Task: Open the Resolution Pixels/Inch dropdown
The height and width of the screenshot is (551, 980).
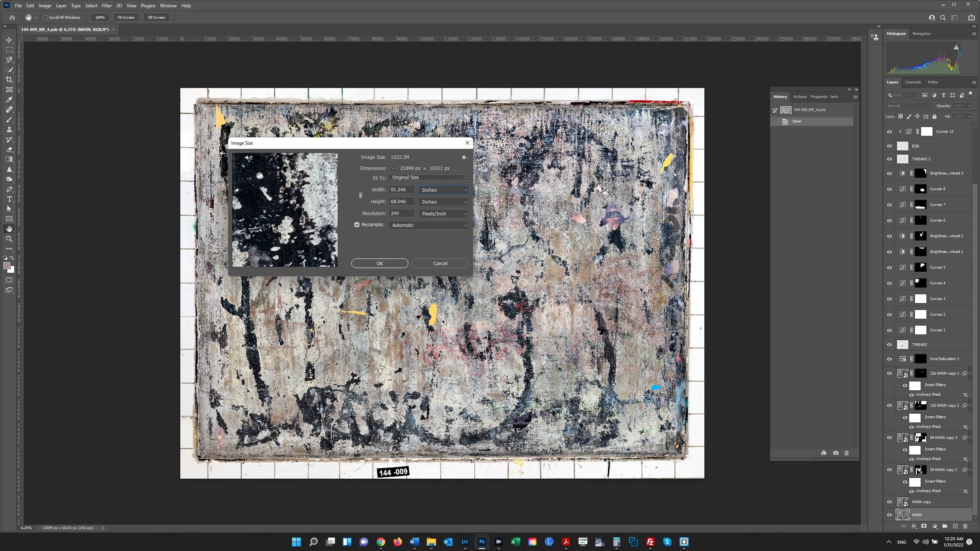Action: 444,214
